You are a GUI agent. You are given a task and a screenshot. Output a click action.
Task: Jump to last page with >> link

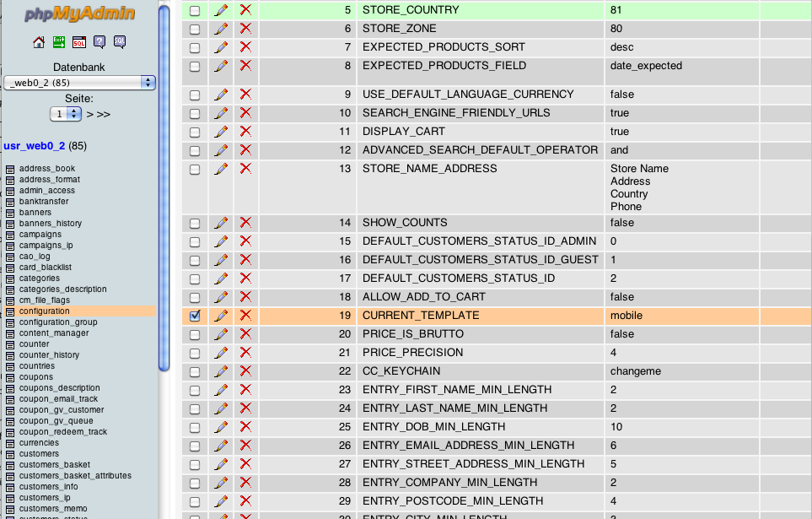pyautogui.click(x=104, y=114)
